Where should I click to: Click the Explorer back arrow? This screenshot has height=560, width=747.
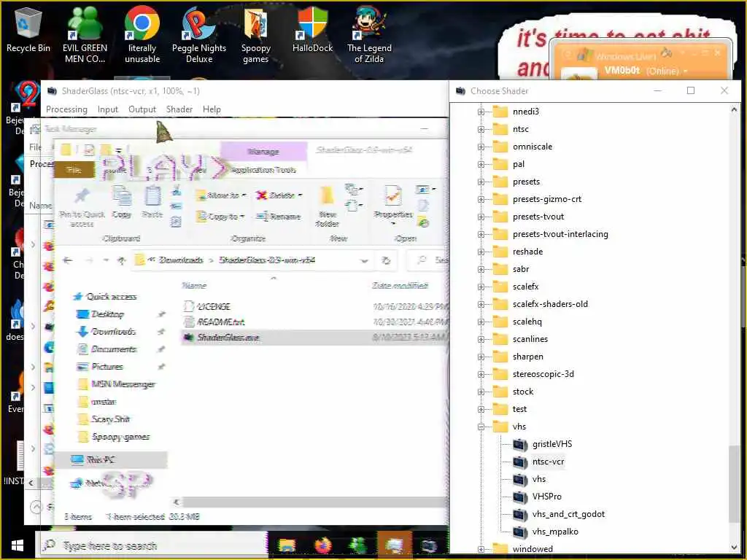[x=68, y=260]
